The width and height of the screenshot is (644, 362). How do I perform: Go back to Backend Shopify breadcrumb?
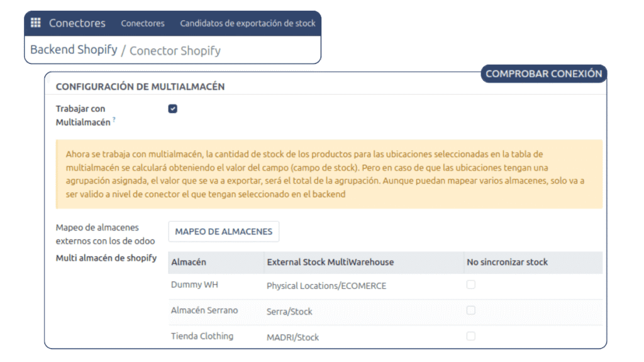[74, 50]
